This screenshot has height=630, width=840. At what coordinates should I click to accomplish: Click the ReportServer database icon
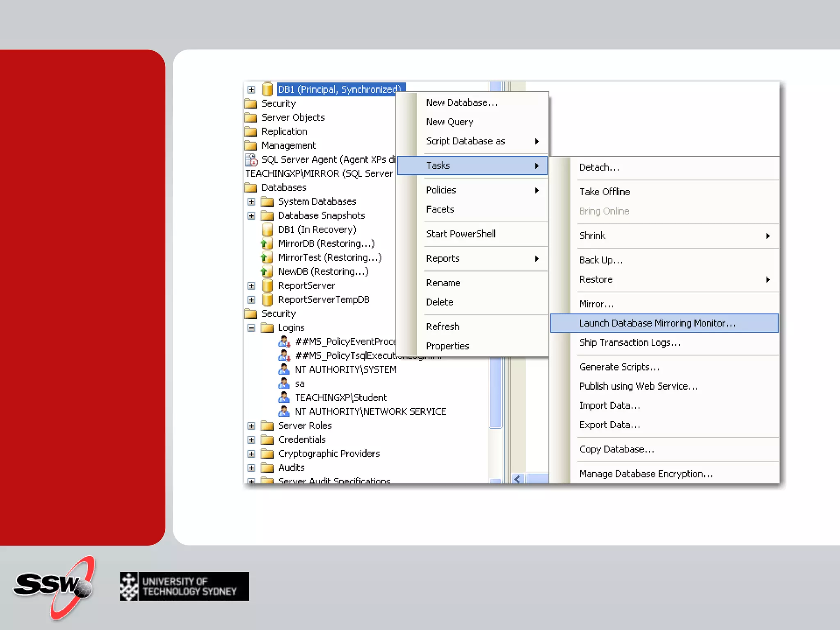coord(267,285)
